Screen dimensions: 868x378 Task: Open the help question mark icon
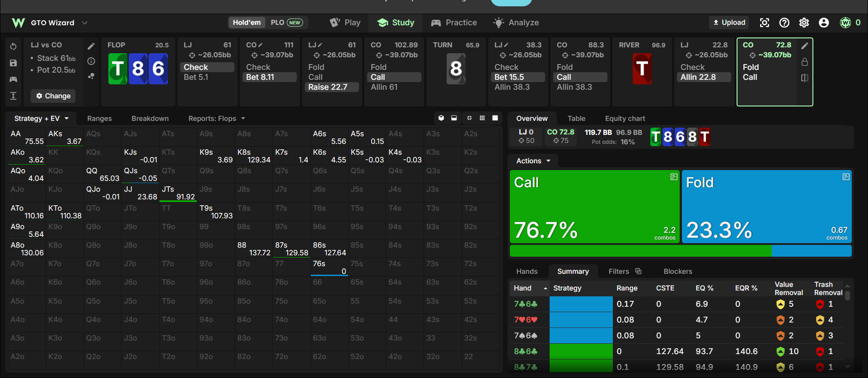(x=784, y=23)
